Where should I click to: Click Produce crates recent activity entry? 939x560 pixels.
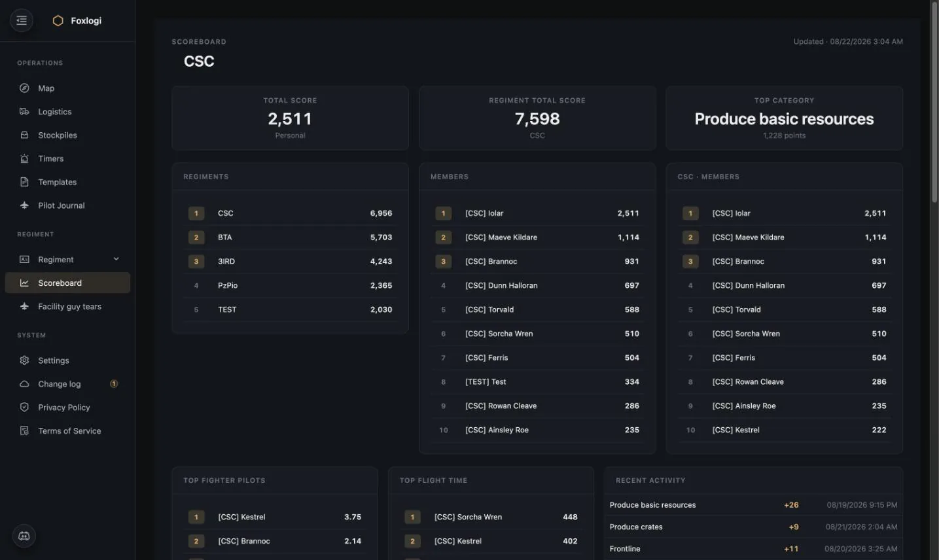tap(753, 527)
